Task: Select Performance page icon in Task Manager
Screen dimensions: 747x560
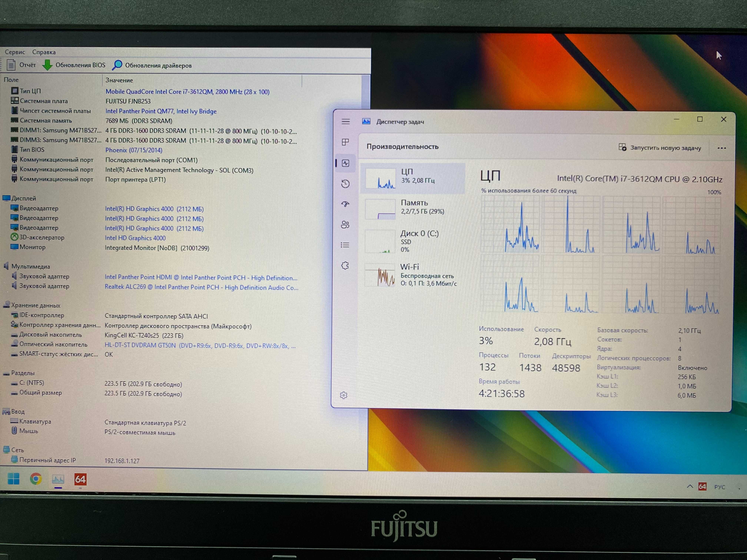Action: point(346,163)
